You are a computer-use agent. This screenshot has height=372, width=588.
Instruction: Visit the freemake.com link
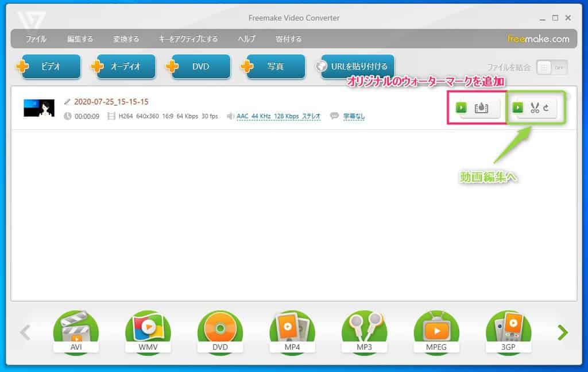(x=538, y=39)
